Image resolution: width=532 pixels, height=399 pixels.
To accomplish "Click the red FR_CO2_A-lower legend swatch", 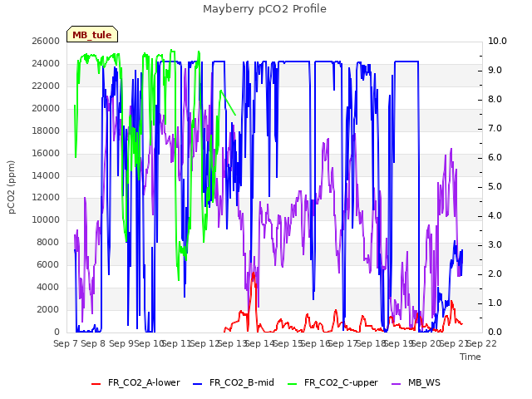I will [96, 384].
